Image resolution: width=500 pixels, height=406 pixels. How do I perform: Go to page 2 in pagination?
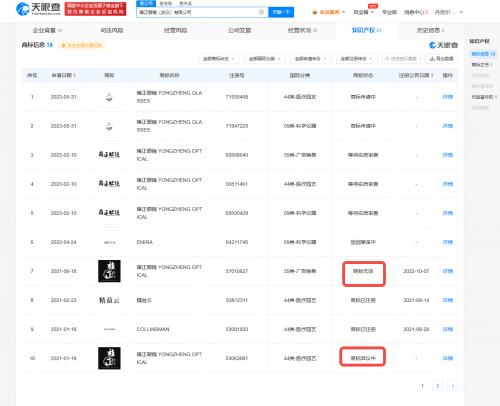[x=437, y=386]
